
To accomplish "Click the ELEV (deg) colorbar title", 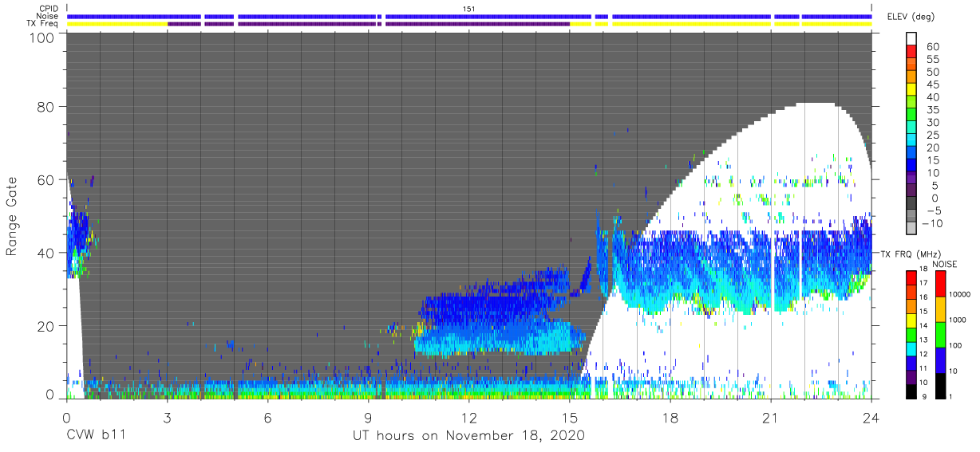I will coord(911,17).
